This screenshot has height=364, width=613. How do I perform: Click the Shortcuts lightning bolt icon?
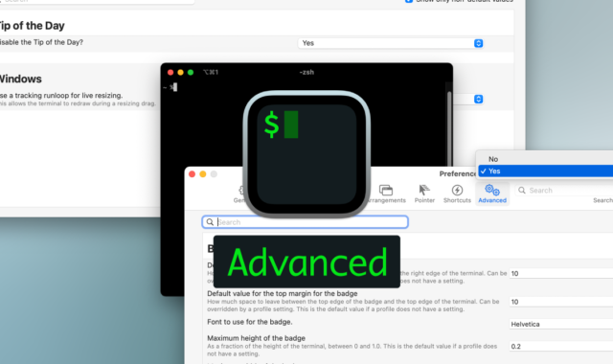click(x=457, y=190)
